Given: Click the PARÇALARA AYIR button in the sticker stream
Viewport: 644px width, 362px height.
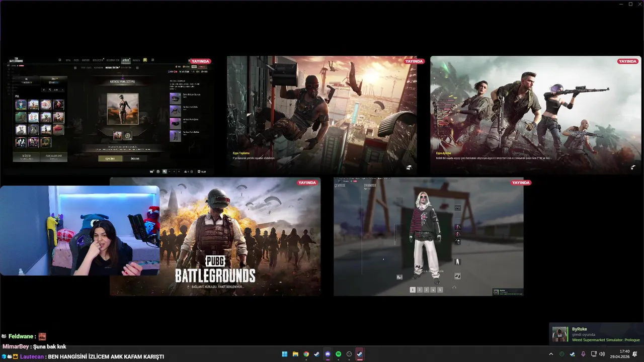Looking at the screenshot, I should coord(54,157).
